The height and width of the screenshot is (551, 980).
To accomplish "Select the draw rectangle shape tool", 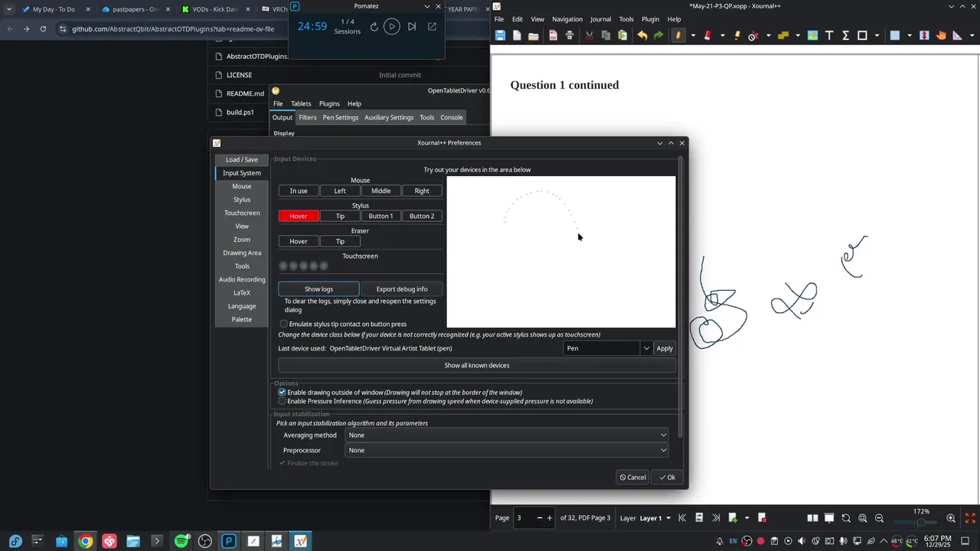I will [x=862, y=35].
